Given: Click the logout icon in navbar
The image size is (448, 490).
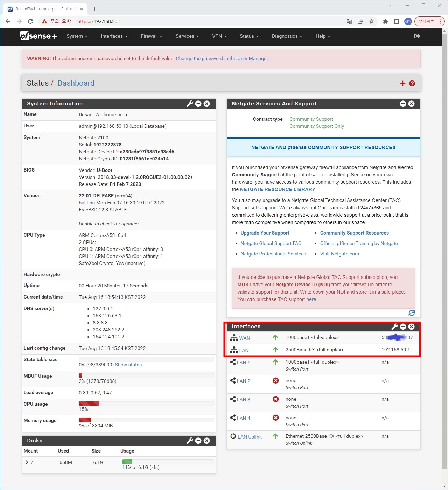Looking at the screenshot, I should pos(417,36).
